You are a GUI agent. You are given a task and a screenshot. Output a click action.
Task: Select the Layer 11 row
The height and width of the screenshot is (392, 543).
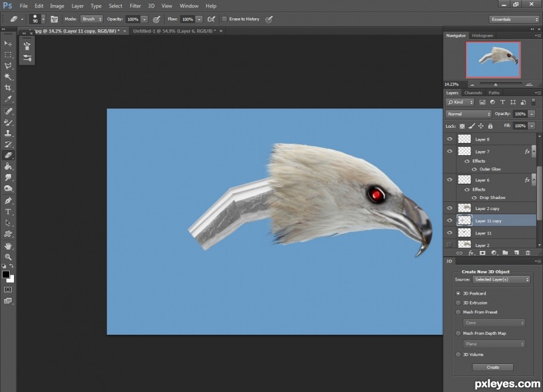[x=490, y=233]
